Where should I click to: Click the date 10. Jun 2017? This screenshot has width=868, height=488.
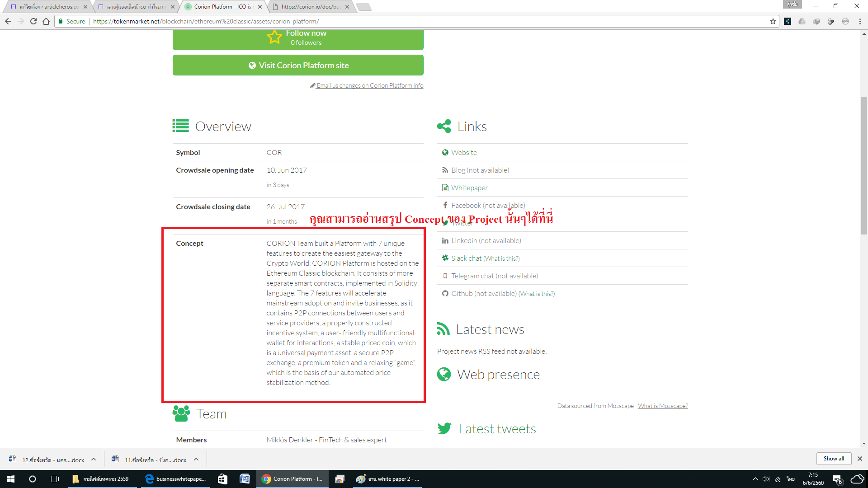pos(287,170)
